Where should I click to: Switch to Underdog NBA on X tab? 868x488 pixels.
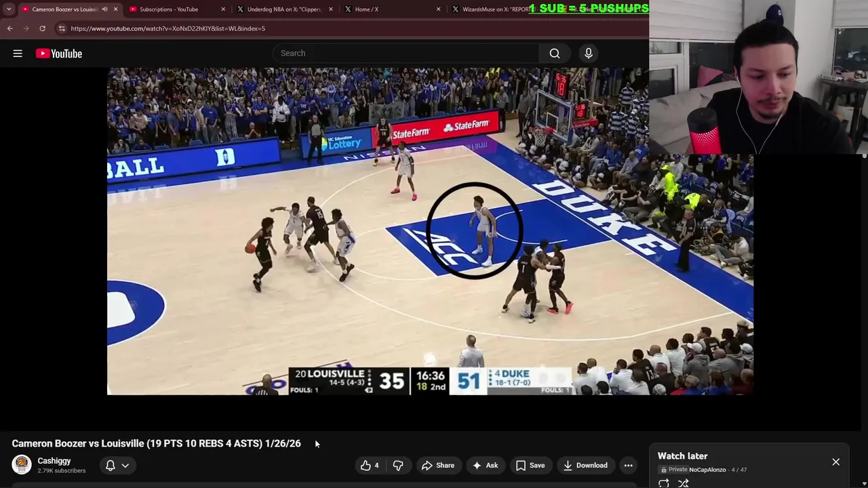coord(283,9)
